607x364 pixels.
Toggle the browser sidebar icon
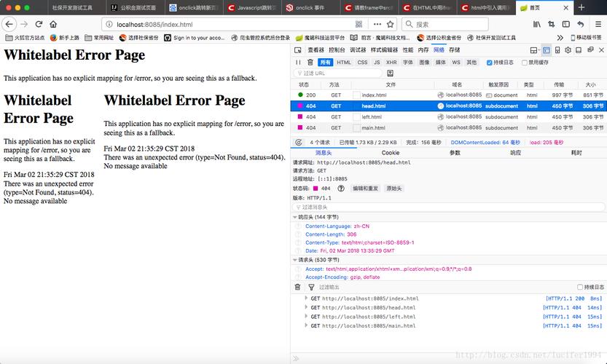[x=566, y=24]
